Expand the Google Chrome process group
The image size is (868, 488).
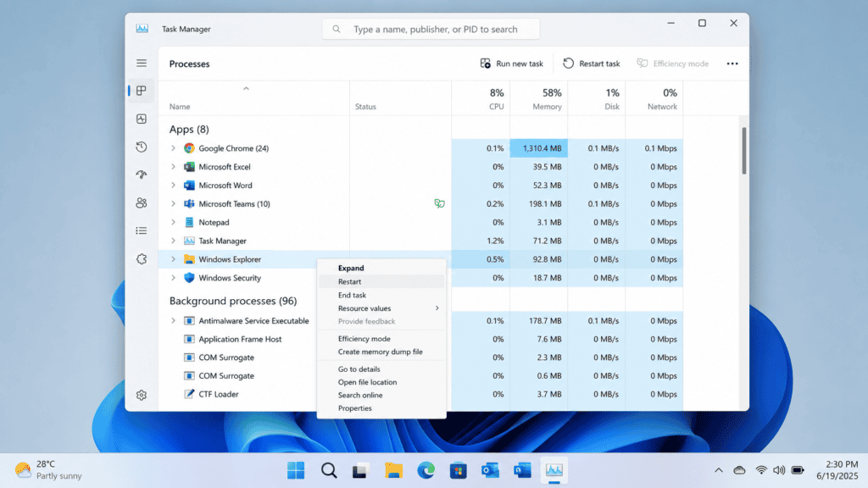coord(173,148)
